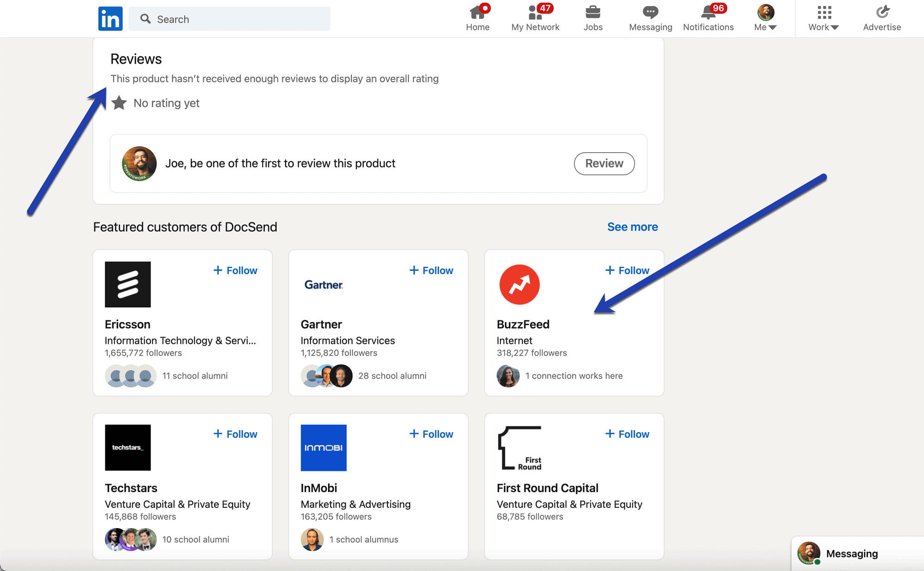Open the Ericsson company name link

pos(128,325)
